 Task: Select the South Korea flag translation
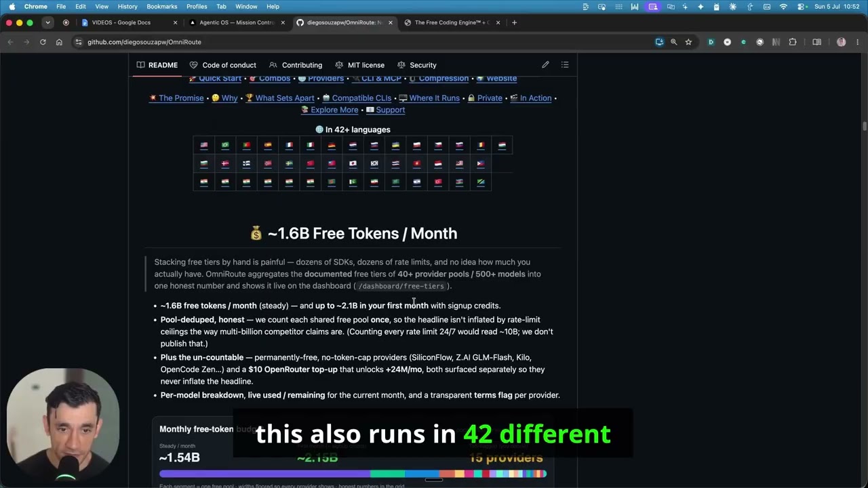point(374,163)
